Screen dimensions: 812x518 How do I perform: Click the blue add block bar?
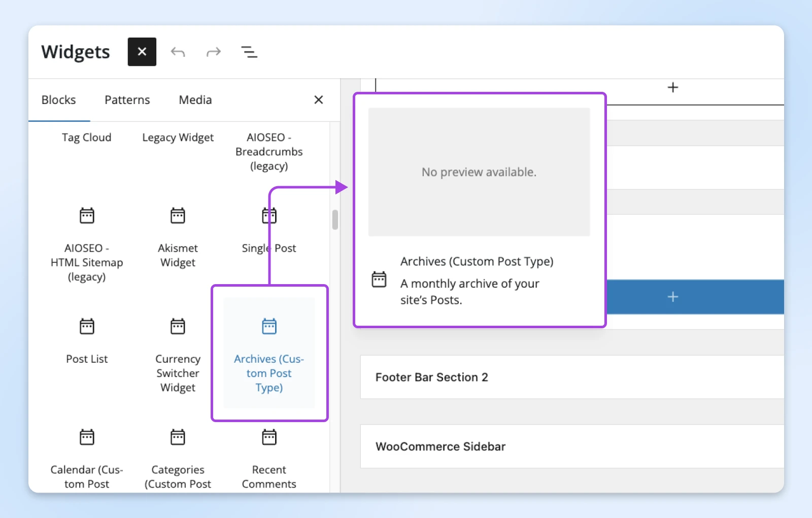pyautogui.click(x=695, y=297)
